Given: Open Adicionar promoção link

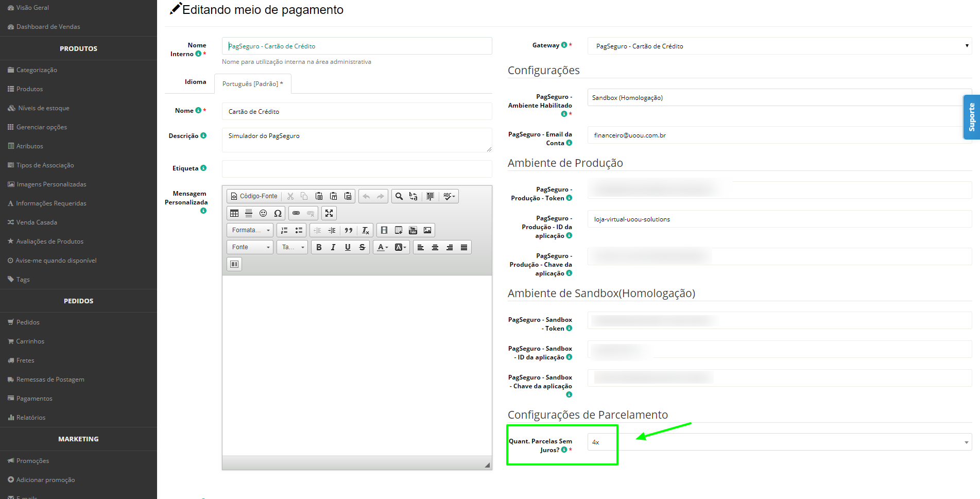Looking at the screenshot, I should (45, 480).
